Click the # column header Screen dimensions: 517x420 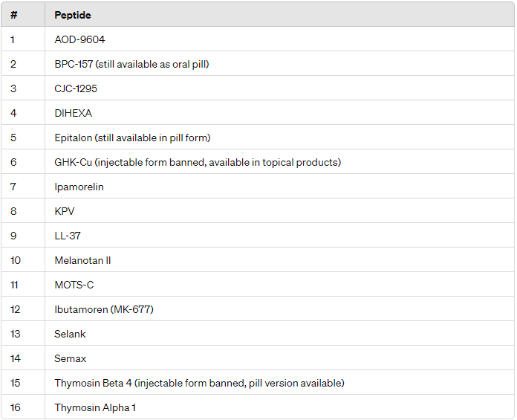pyautogui.click(x=13, y=15)
